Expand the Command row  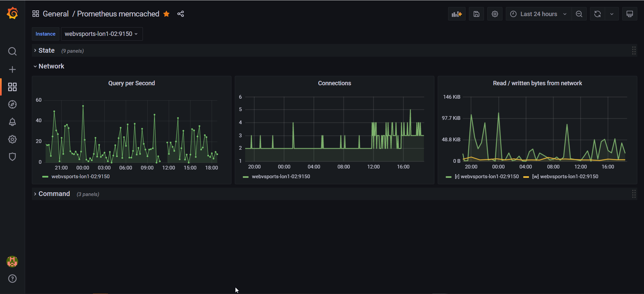pyautogui.click(x=54, y=194)
